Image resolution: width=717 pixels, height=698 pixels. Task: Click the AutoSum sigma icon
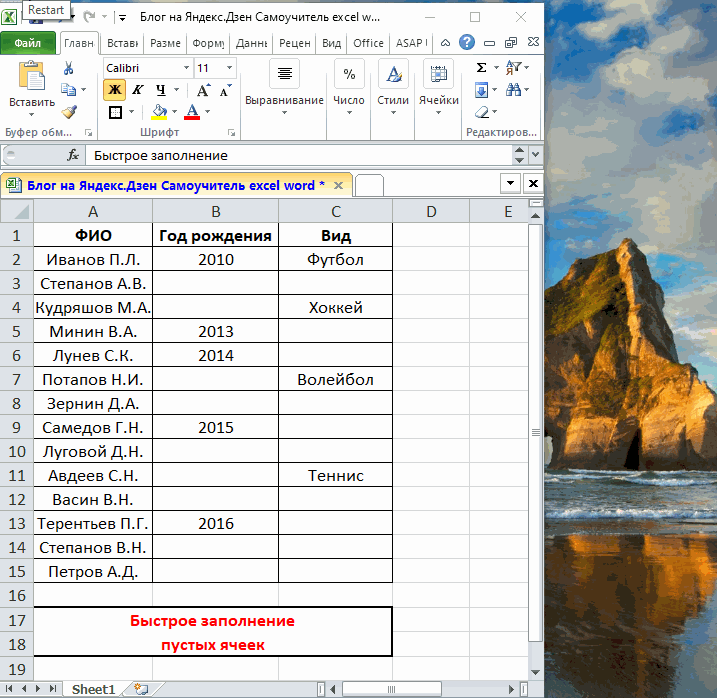(x=481, y=68)
